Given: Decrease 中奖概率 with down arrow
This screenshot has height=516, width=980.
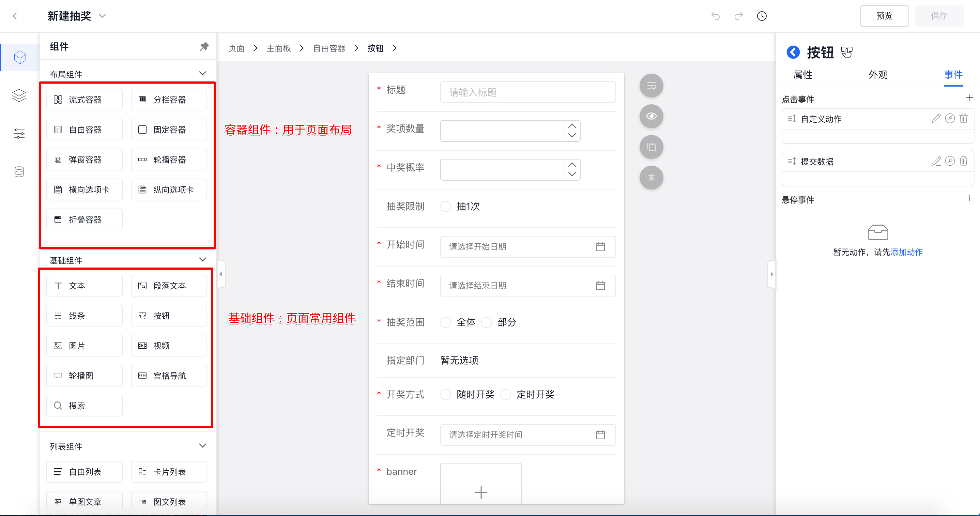Looking at the screenshot, I should point(572,174).
